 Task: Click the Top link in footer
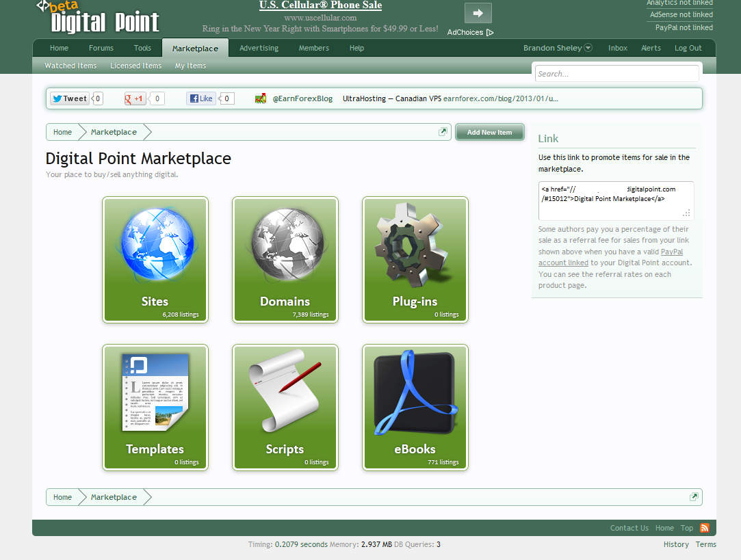point(687,528)
